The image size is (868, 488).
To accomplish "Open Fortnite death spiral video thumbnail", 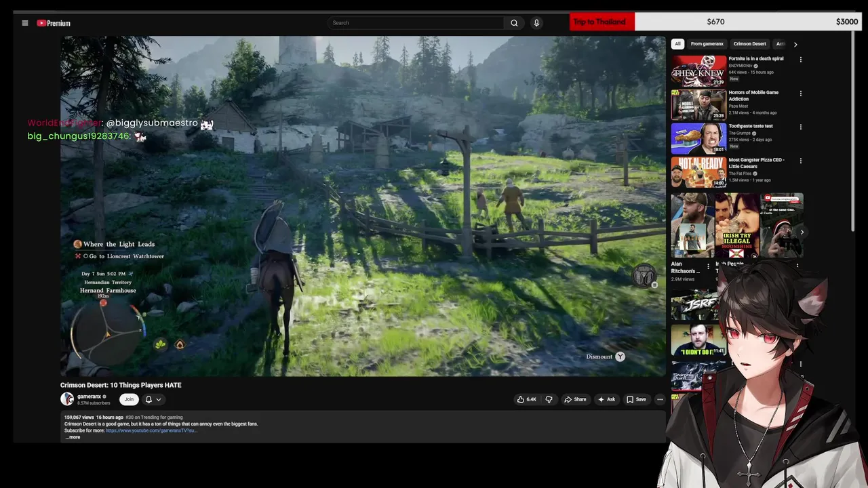I will pyautogui.click(x=698, y=70).
